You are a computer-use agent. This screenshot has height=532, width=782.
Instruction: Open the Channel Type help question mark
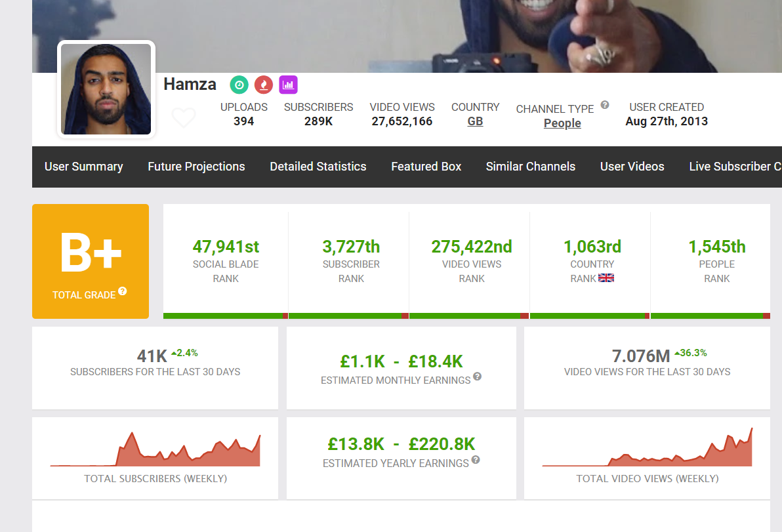click(605, 105)
